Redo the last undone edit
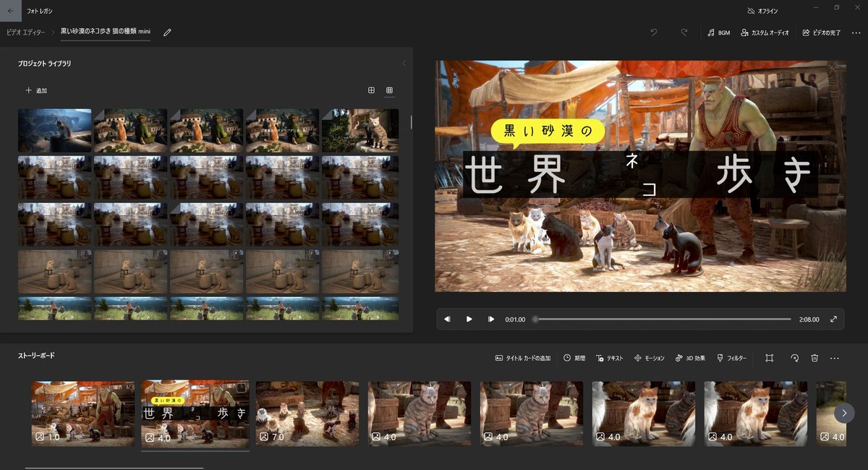The image size is (868, 470). point(684,33)
